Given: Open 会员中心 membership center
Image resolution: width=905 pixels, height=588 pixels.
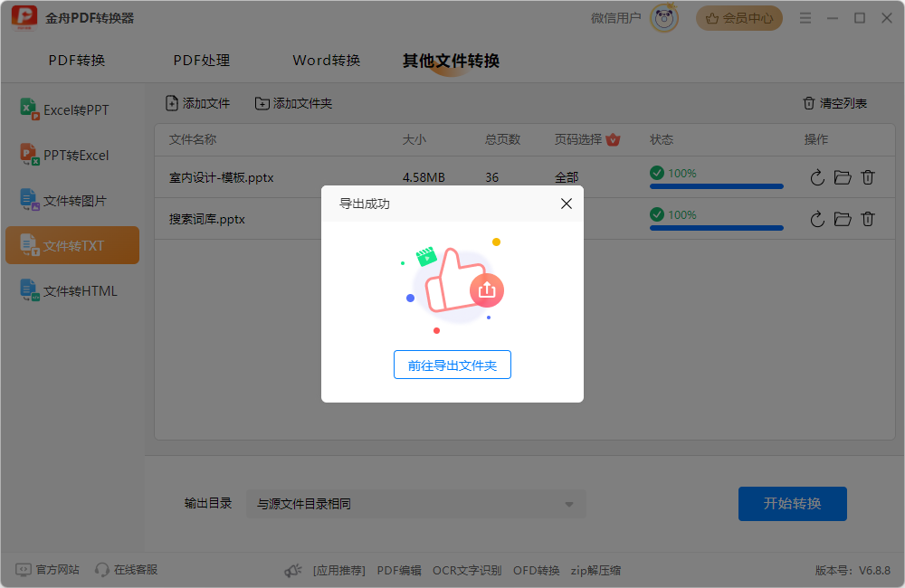Looking at the screenshot, I should click(x=738, y=18).
